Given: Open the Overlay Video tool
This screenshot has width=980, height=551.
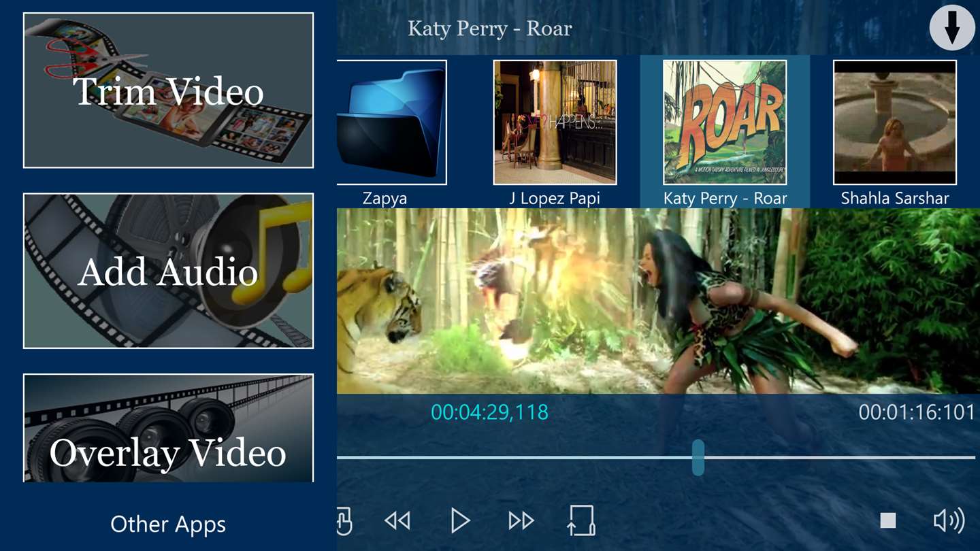Looking at the screenshot, I should pos(168,428).
